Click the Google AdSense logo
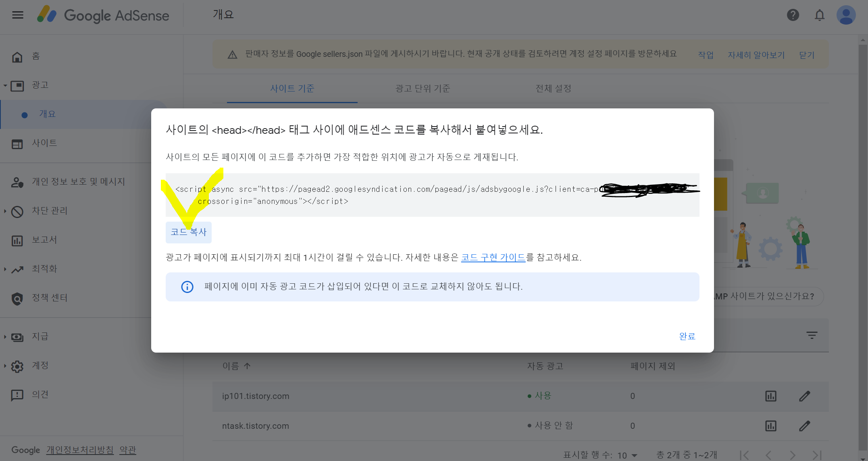The height and width of the screenshot is (461, 868). pos(103,15)
